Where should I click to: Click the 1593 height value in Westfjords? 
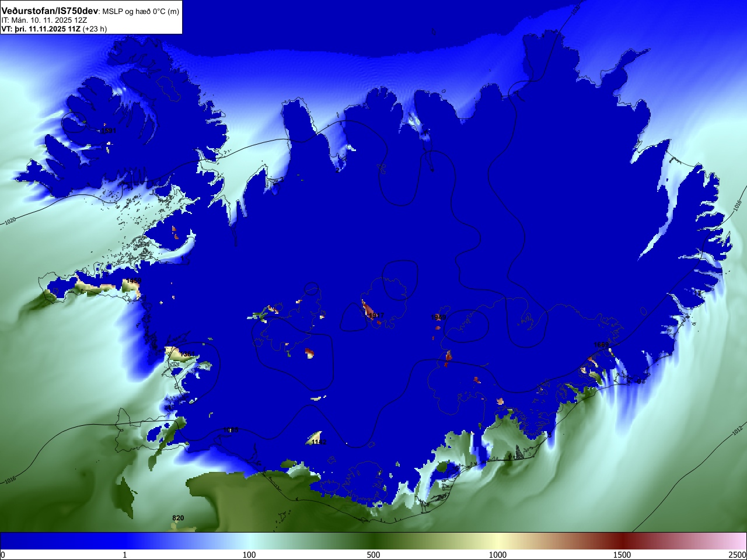109,131
